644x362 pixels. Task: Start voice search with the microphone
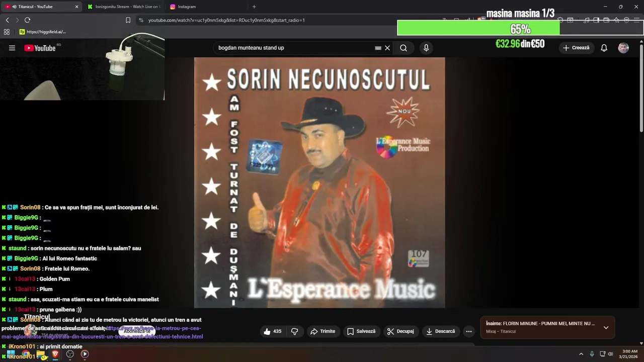pos(426,48)
